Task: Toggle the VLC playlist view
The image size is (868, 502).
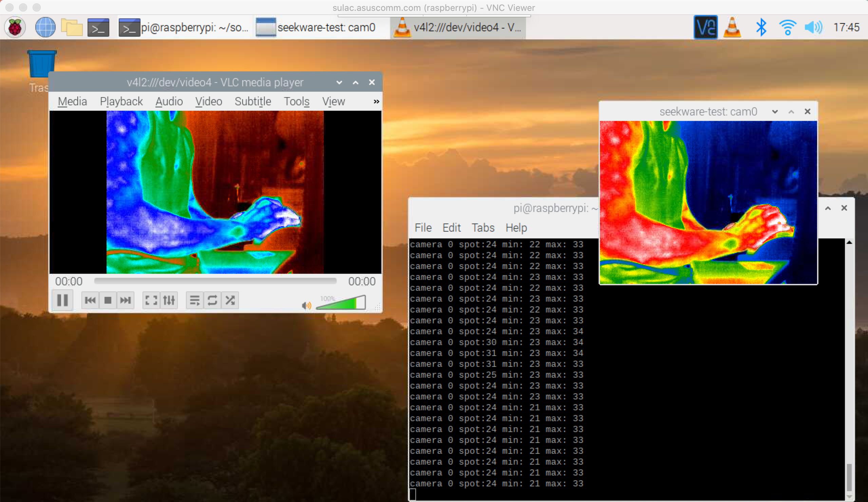Action: 195,300
